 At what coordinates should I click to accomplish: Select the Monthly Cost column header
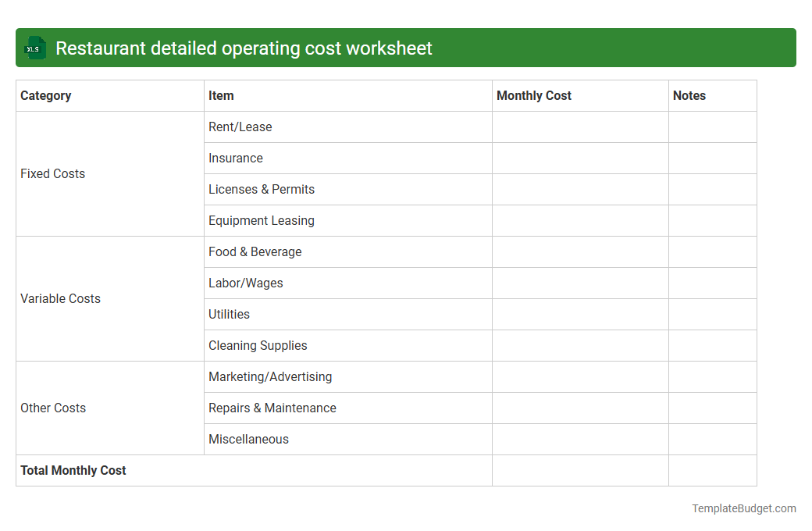534,95
